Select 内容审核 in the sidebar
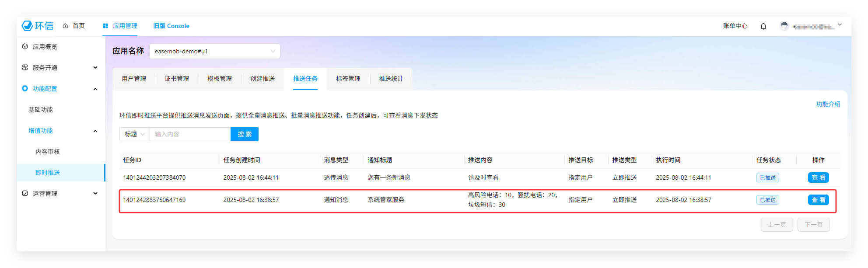This screenshot has width=868, height=268. click(48, 152)
